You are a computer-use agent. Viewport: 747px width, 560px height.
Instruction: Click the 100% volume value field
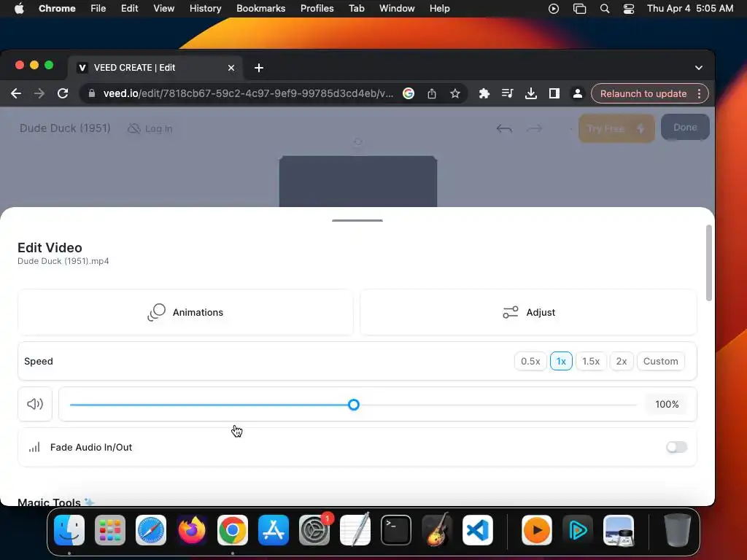click(667, 404)
